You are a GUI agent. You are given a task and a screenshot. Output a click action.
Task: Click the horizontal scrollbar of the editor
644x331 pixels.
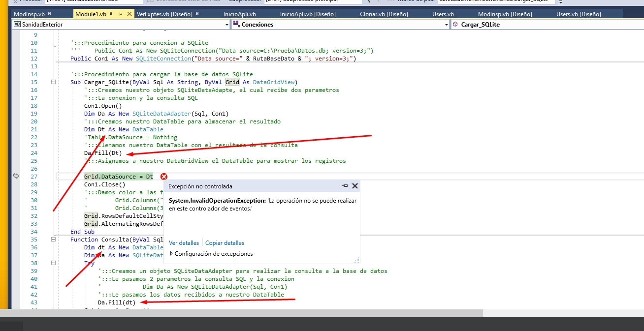[241, 313]
